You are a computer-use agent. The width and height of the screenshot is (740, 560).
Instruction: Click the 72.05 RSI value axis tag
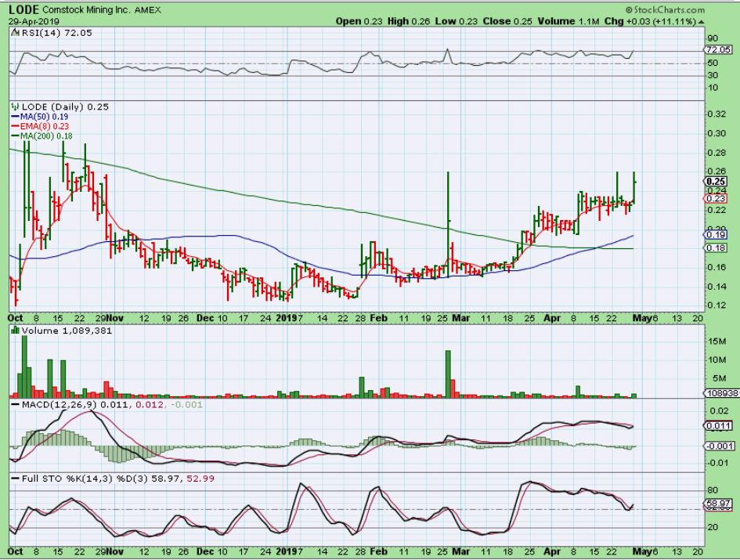coord(719,49)
